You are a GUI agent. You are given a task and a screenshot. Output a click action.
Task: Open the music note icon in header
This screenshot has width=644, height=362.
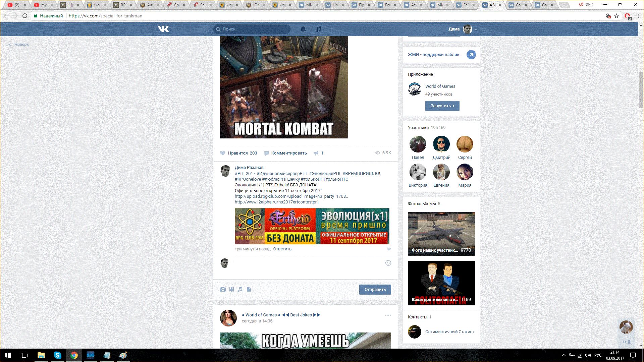click(x=319, y=29)
